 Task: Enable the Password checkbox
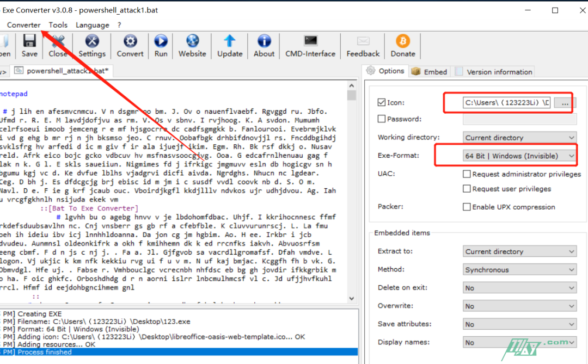click(382, 119)
